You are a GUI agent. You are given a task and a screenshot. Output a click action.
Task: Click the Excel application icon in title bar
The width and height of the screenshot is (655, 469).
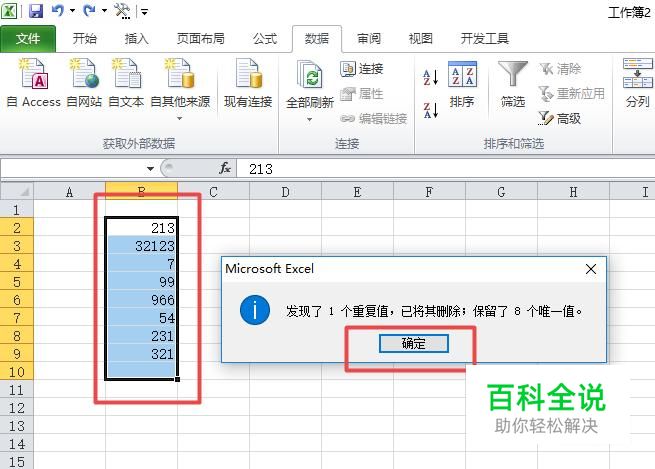9,10
